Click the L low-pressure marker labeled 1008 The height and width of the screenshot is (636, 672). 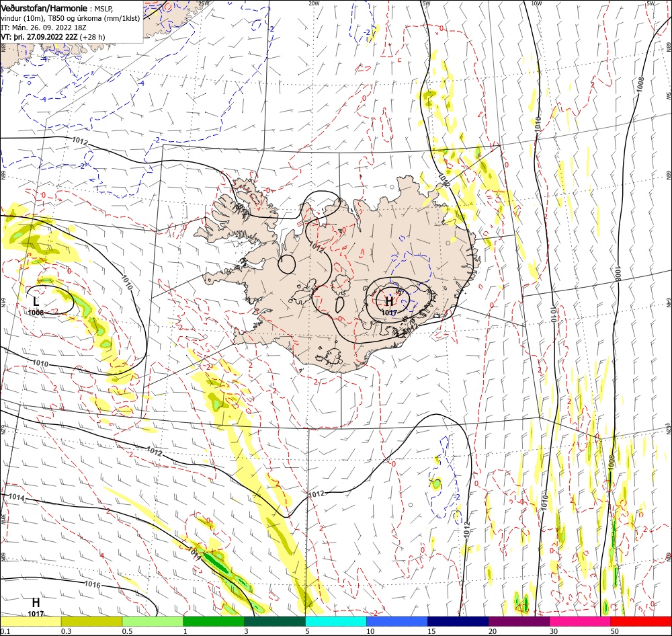(x=36, y=302)
